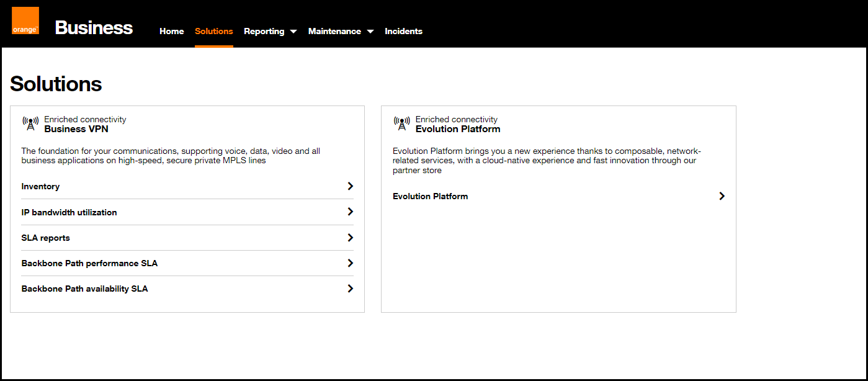The width and height of the screenshot is (868, 381).
Task: Open the Maintenance menu label
Action: point(334,31)
